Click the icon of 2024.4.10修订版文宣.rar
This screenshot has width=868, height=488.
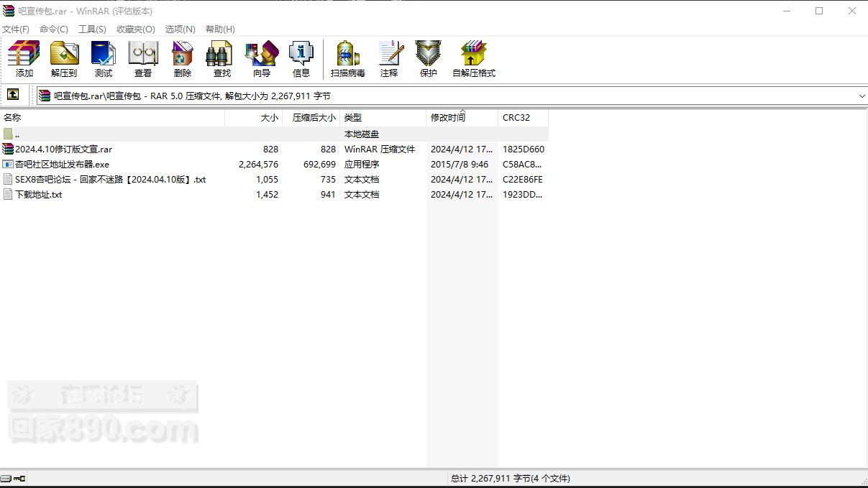click(8, 149)
